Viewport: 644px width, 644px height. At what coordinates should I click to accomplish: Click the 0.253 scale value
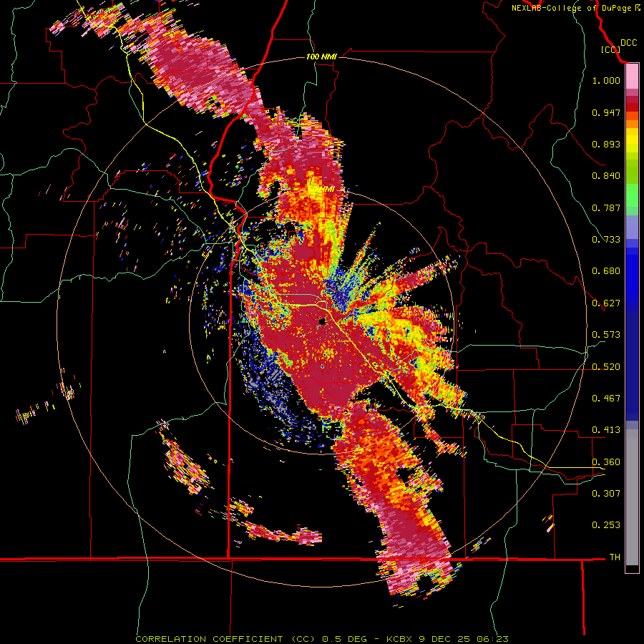[606, 525]
